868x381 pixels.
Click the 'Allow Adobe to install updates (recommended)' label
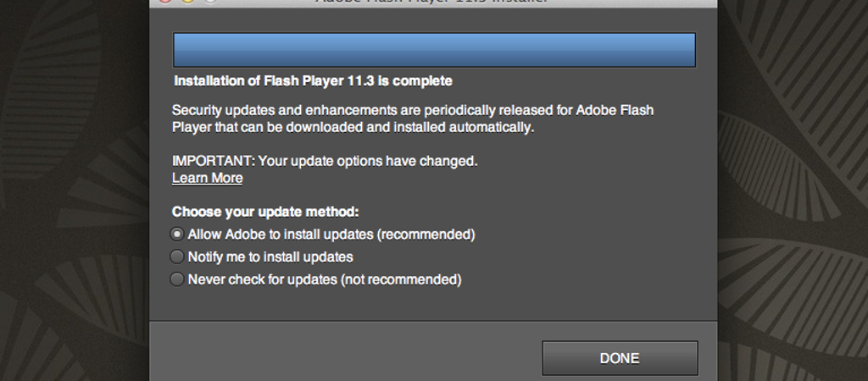point(331,235)
